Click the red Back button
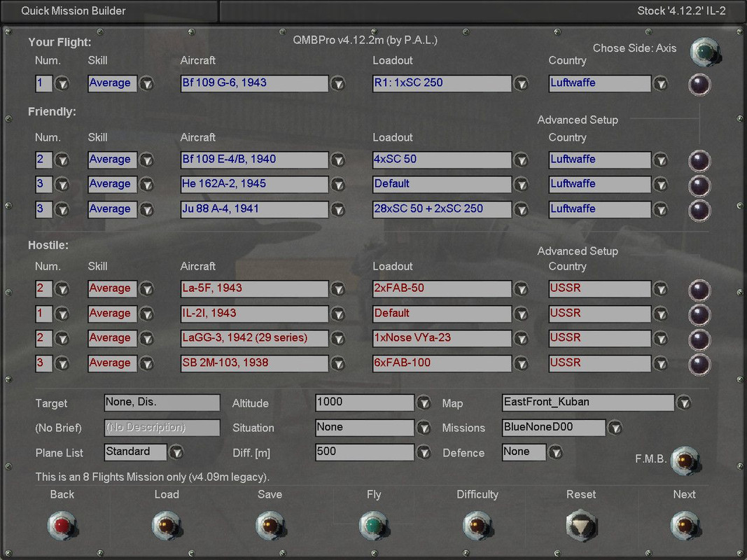This screenshot has height=560, width=747. [x=62, y=526]
